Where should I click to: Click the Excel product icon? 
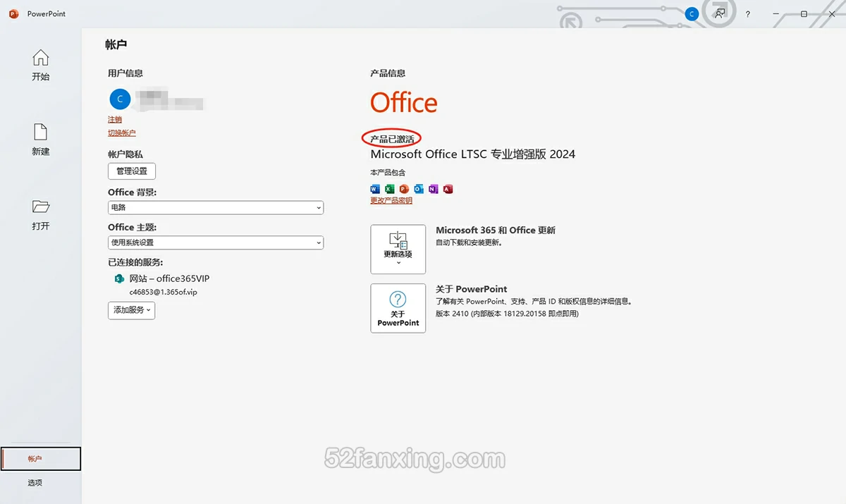(x=389, y=189)
